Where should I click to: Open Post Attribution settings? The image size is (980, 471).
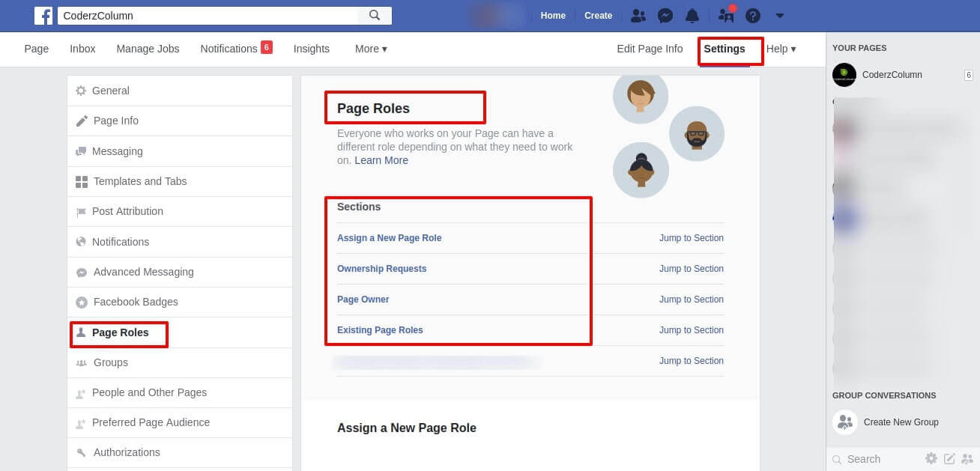coord(180,211)
